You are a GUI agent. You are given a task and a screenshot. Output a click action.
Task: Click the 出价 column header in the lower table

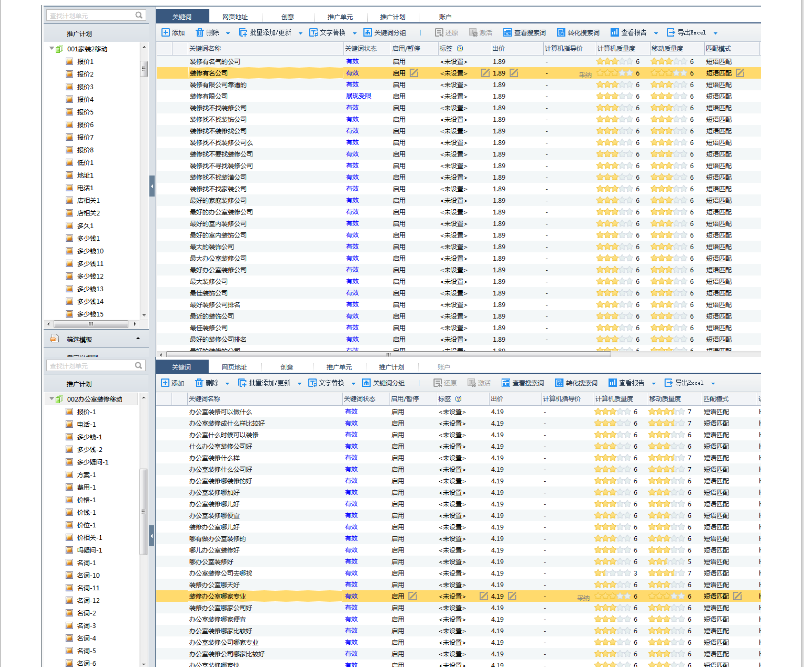(x=513, y=399)
